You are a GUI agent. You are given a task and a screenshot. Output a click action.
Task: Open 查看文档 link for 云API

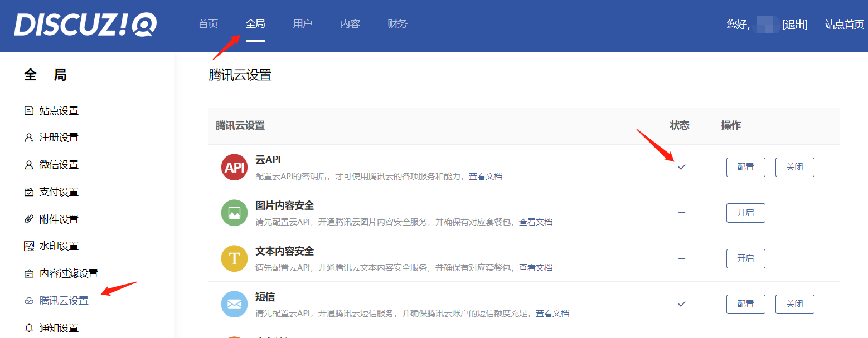(x=486, y=177)
